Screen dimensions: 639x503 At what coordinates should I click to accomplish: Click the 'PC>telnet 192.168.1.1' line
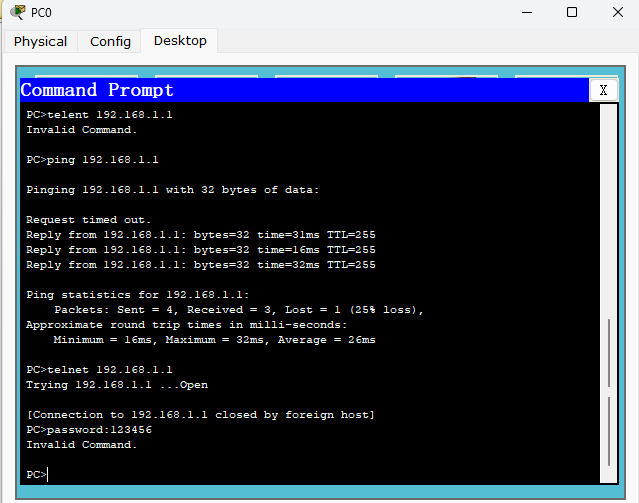pos(99,370)
